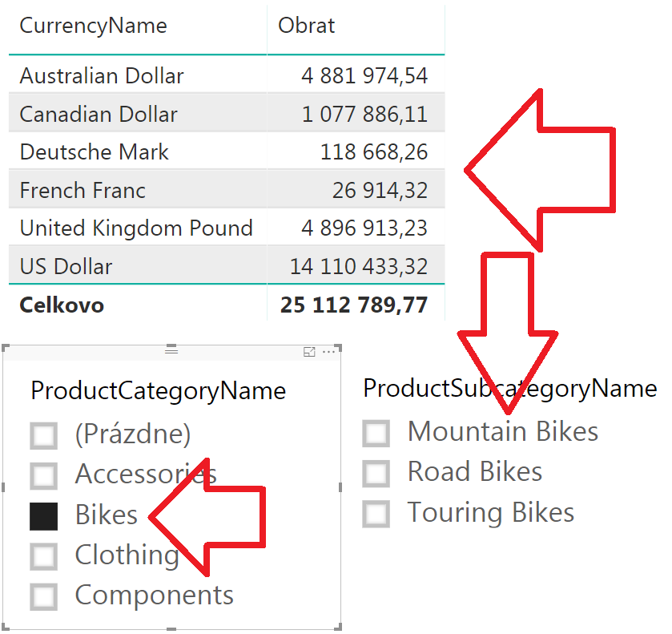Click the Celkovo total row
672x634 pixels.
[x=227, y=305]
